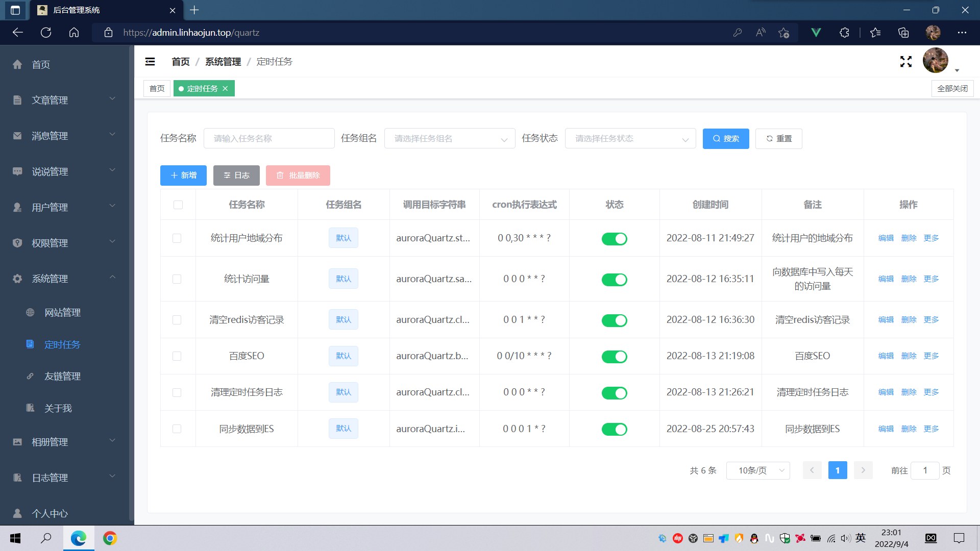The width and height of the screenshot is (980, 551).
Task: Click the 新增 button
Action: pos(183,176)
